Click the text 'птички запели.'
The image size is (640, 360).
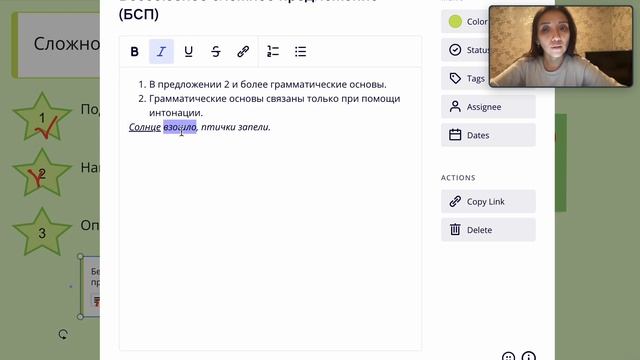[236, 127]
